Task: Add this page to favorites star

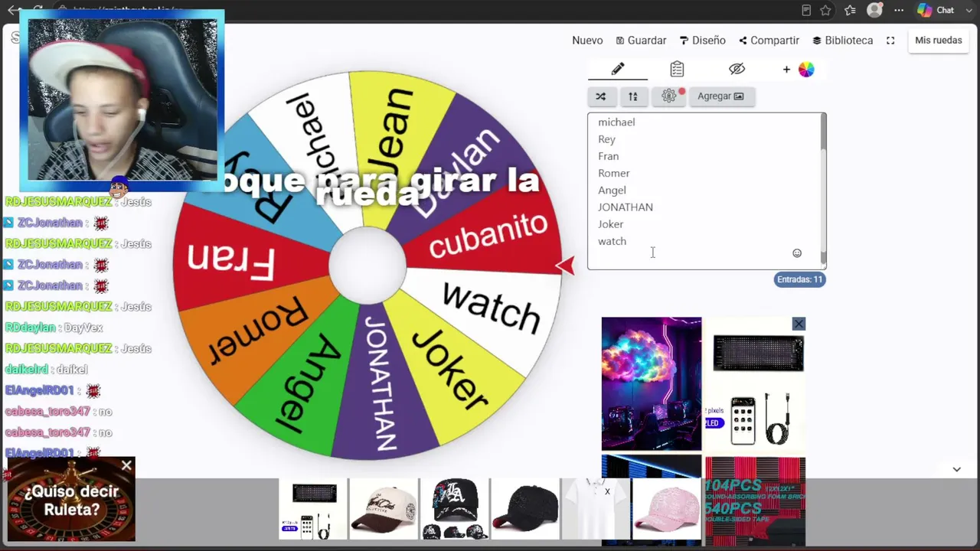Action: (x=825, y=10)
